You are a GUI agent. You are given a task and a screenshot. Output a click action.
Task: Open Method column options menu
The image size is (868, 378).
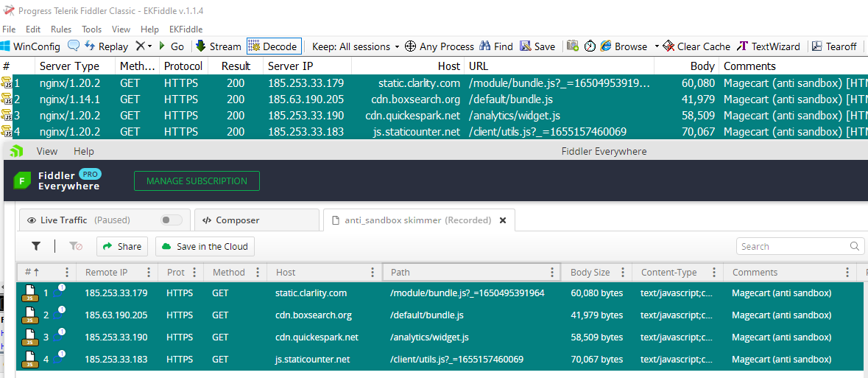tap(258, 272)
